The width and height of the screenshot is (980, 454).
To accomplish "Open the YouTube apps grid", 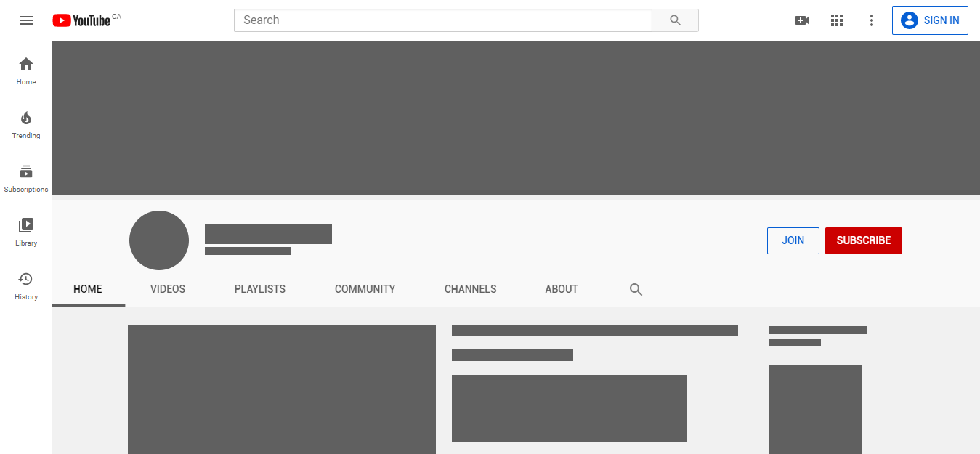I will [837, 20].
